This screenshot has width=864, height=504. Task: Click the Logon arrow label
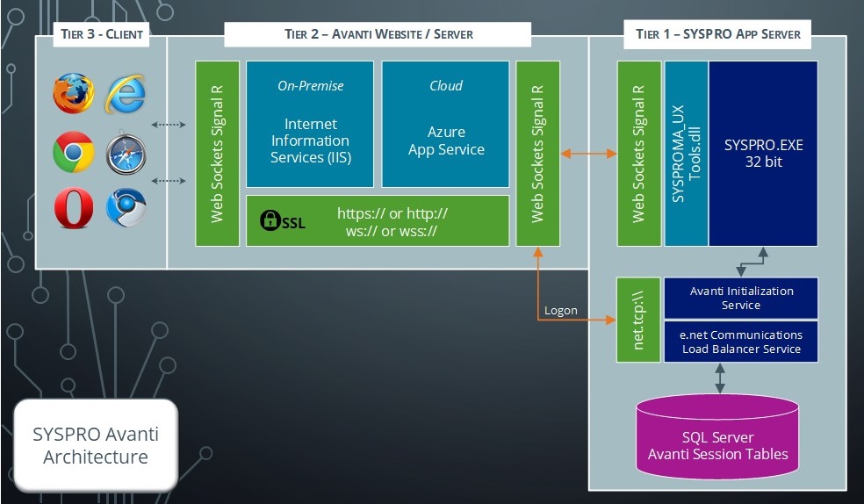[x=561, y=311]
